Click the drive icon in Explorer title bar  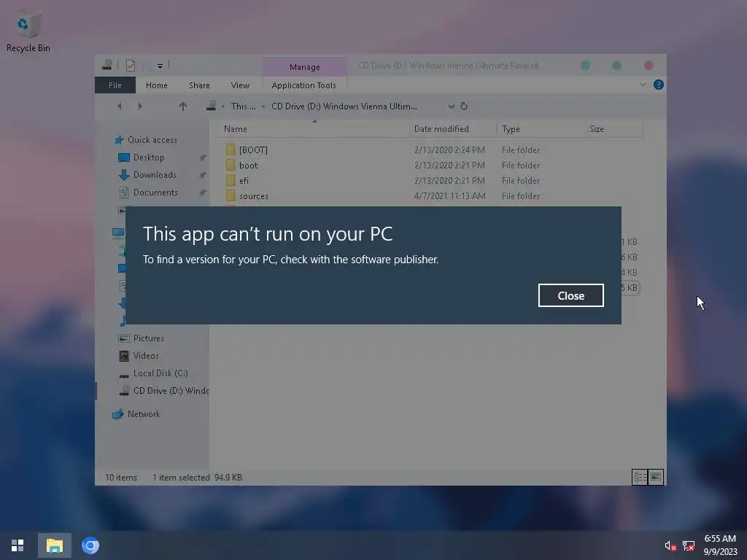pos(107,65)
